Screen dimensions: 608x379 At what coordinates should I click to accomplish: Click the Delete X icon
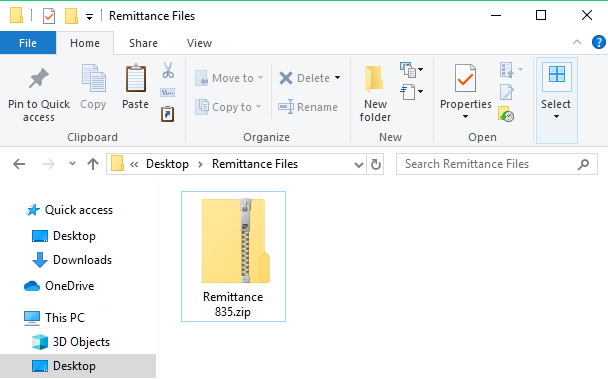286,78
